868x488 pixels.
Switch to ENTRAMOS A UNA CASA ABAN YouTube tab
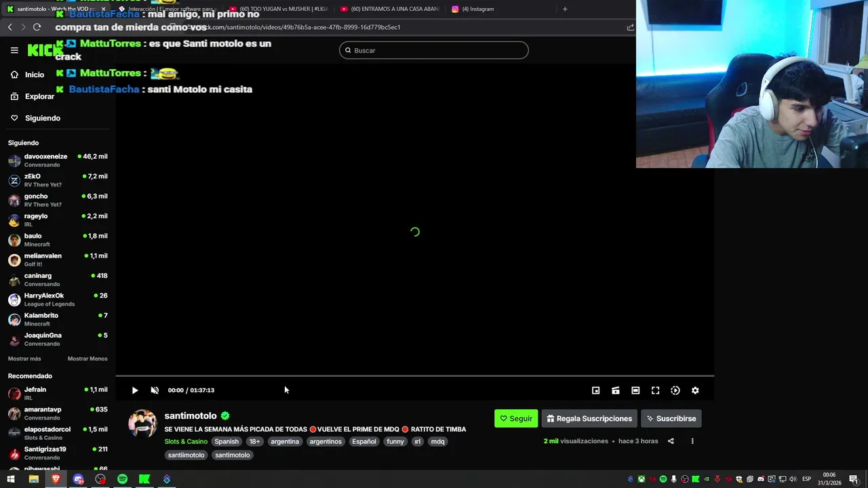pyautogui.click(x=391, y=9)
